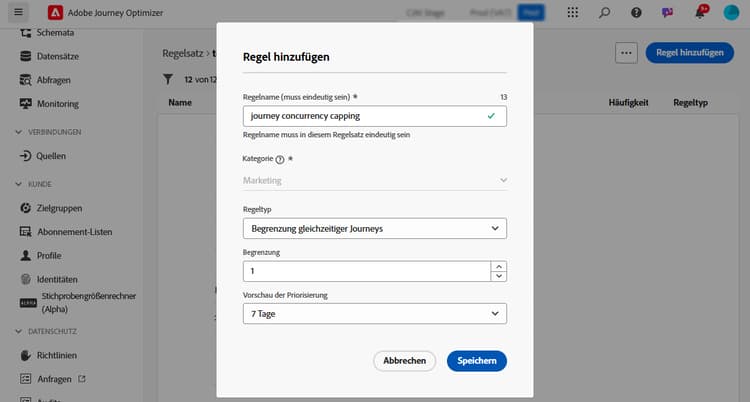Open the Monitoring menu item
This screenshot has height=402, width=750.
58,103
